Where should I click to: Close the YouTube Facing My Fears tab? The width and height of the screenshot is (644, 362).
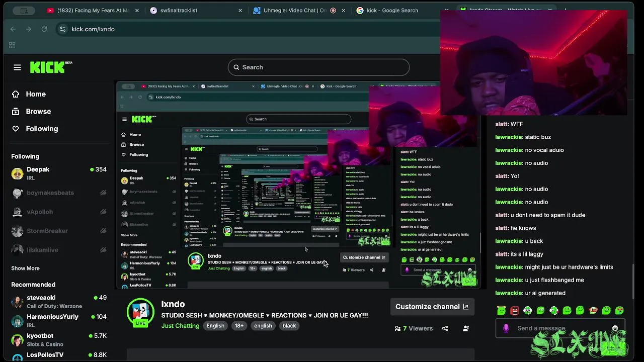point(137,10)
